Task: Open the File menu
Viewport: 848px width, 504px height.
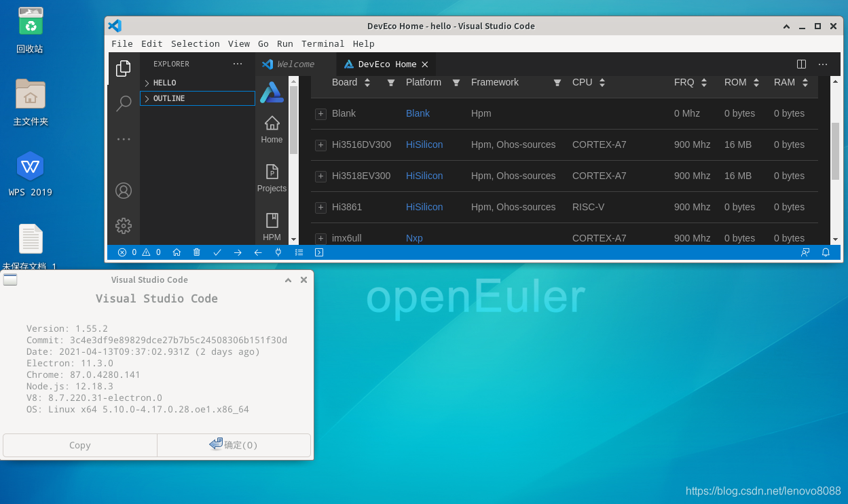Action: (122, 43)
